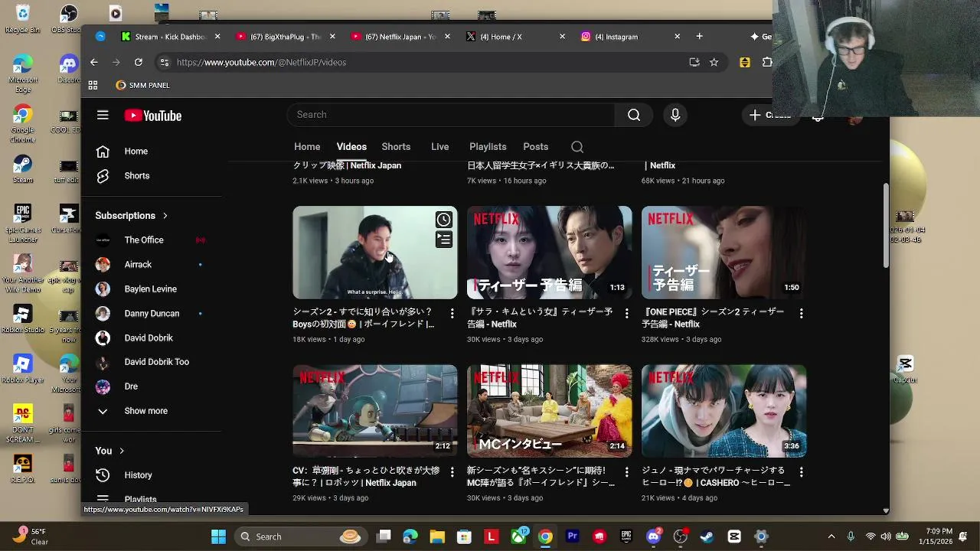
Task: Click the YouTube search input field
Action: [450, 115]
